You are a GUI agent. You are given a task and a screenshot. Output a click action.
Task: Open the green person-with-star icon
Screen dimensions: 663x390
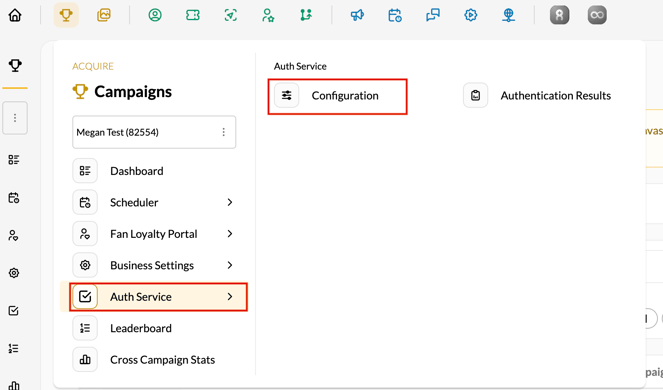(268, 15)
